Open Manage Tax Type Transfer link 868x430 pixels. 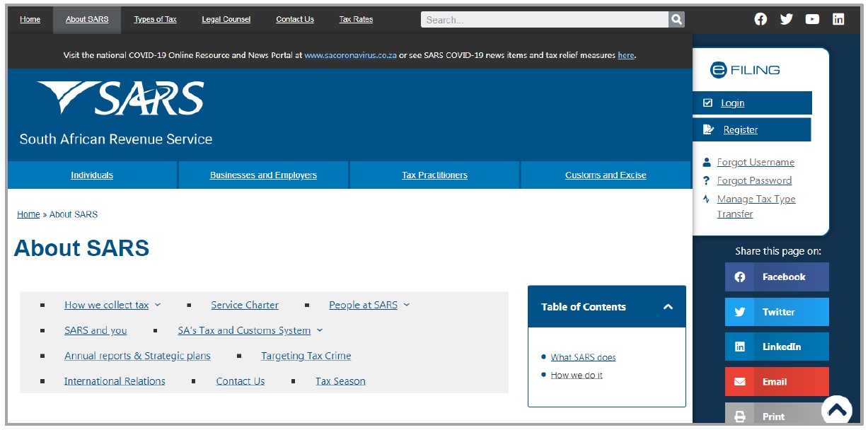pyautogui.click(x=756, y=207)
